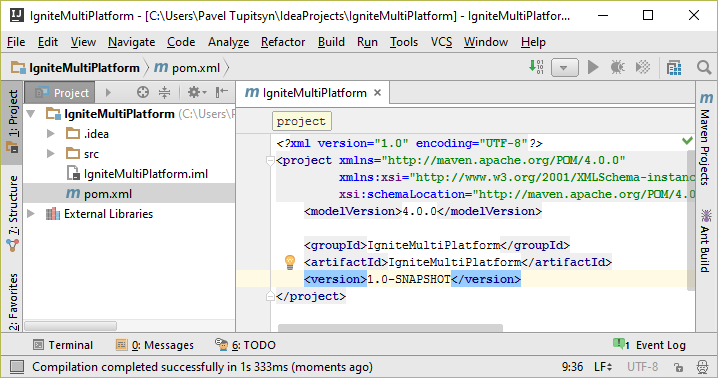Collapse the IgniteMultiPlatform root tree node
Screen dimensions: 718x378
click(x=31, y=114)
